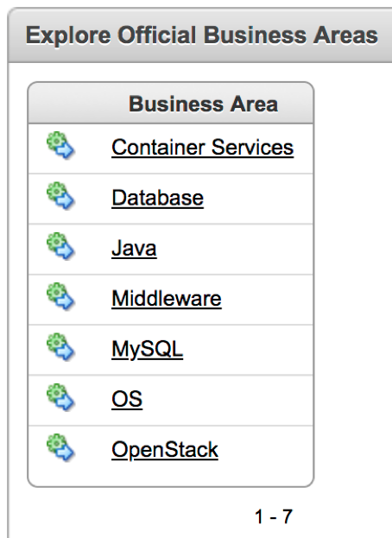
Task: Click the gear icon beside Middleware
Action: 60,297
